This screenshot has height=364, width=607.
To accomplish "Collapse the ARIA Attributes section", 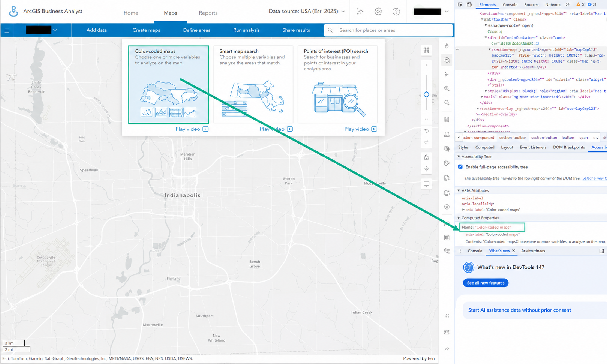I will [x=459, y=190].
